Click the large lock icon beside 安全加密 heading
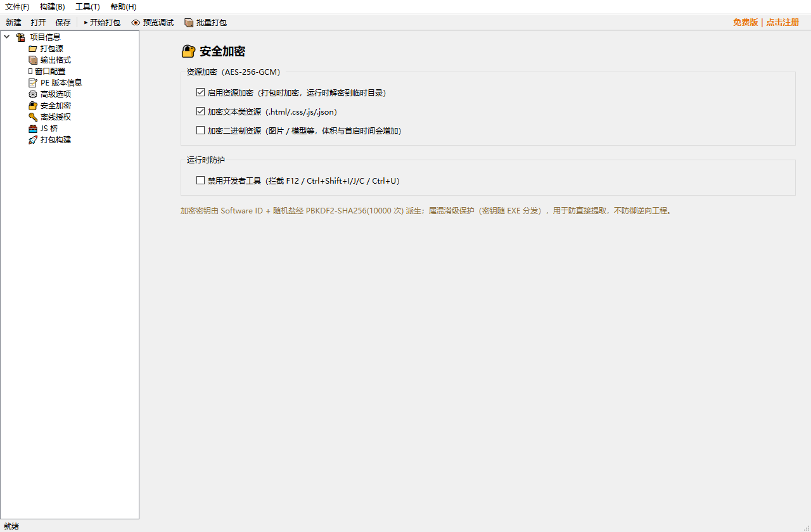The height and width of the screenshot is (532, 811). [x=188, y=51]
